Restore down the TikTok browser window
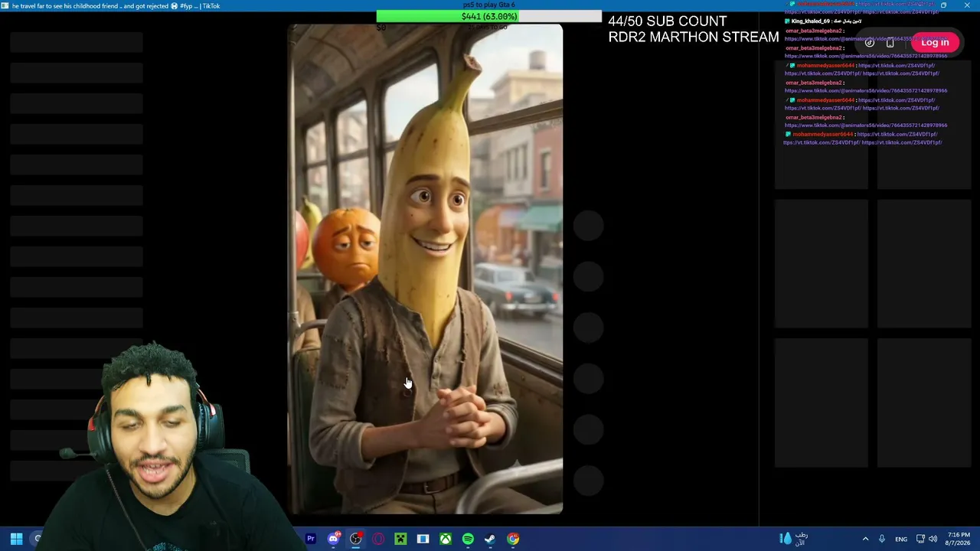Viewport: 980px width, 551px height. [x=943, y=5]
